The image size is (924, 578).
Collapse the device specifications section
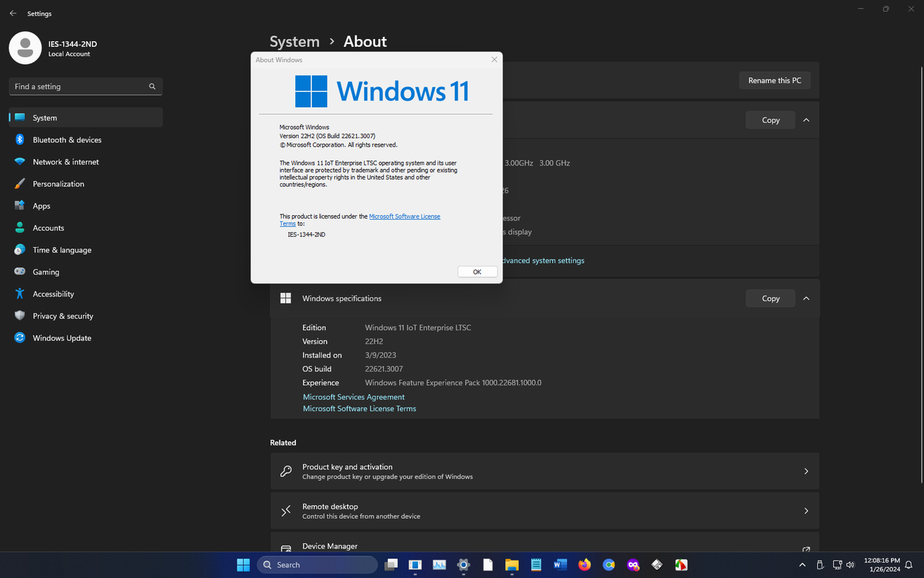tap(806, 120)
